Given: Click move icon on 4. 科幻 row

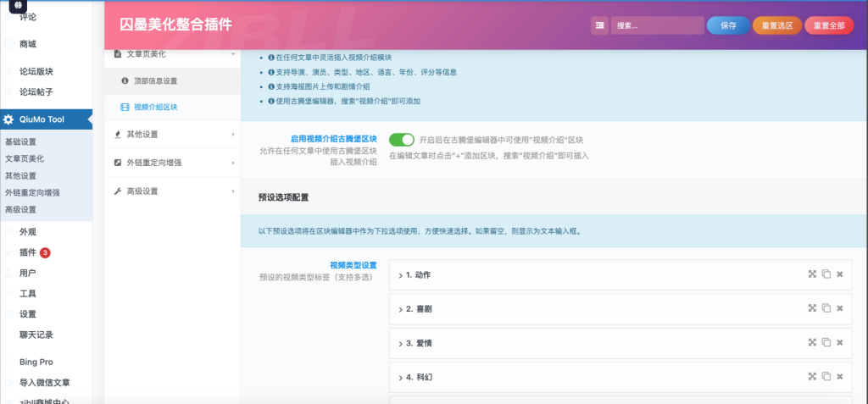Looking at the screenshot, I should (812, 377).
